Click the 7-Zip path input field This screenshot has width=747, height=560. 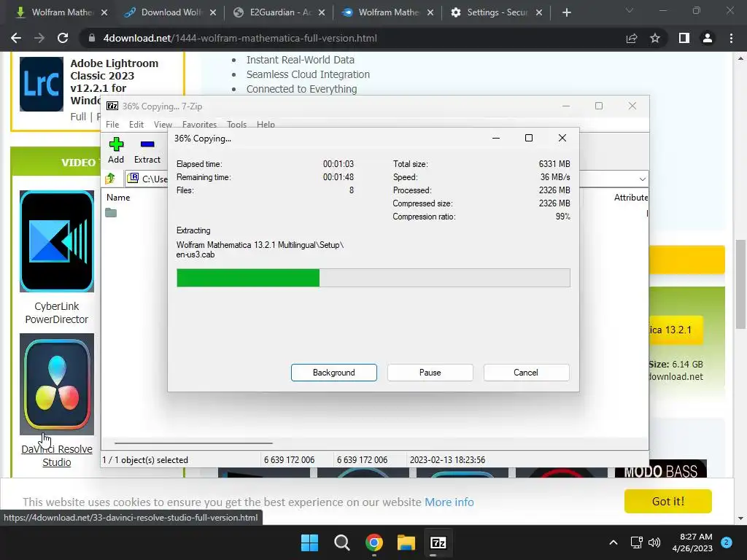pos(147,179)
